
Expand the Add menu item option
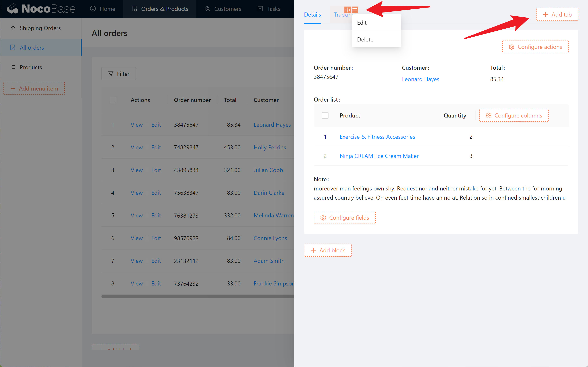pos(34,89)
